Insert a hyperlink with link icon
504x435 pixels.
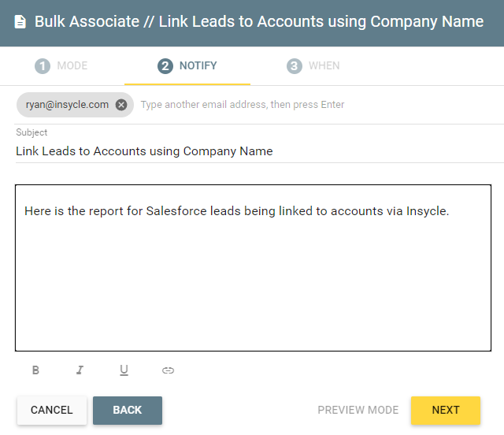tap(168, 370)
